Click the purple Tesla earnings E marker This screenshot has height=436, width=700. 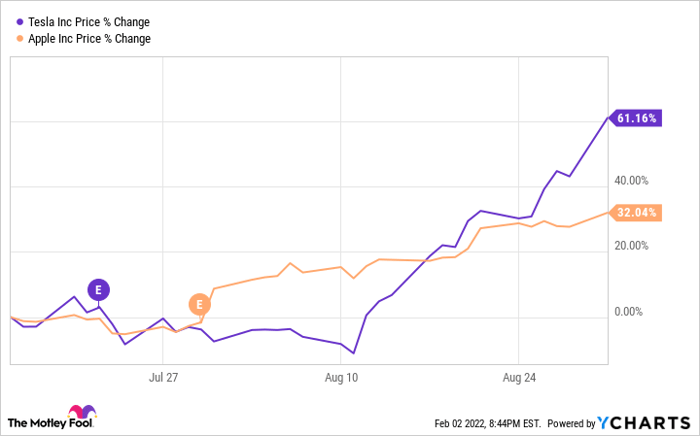pos(98,289)
